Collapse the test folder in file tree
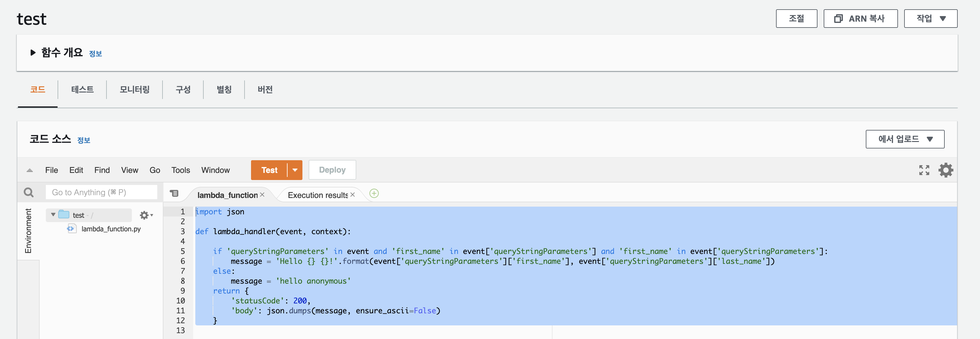 (53, 215)
